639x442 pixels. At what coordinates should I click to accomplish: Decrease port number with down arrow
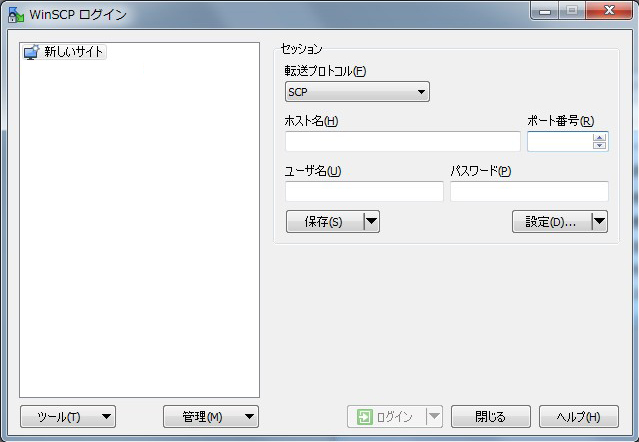coord(599,146)
